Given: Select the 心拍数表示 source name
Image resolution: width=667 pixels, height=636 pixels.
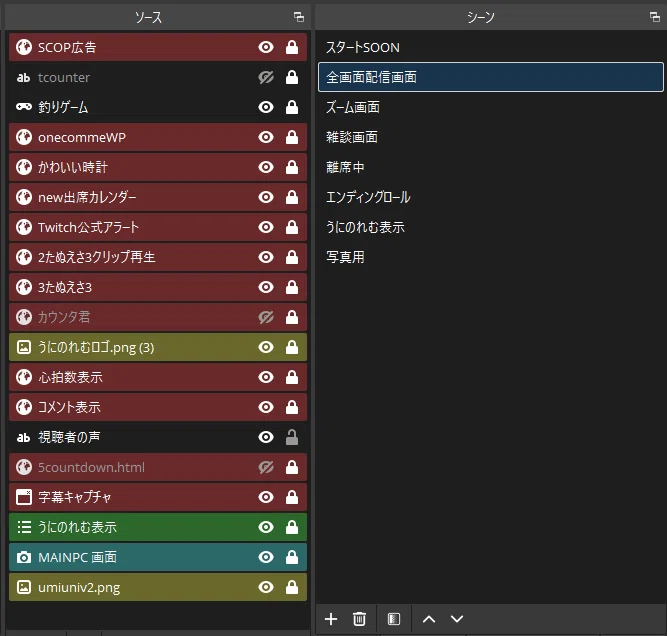Looking at the screenshot, I should 70,377.
